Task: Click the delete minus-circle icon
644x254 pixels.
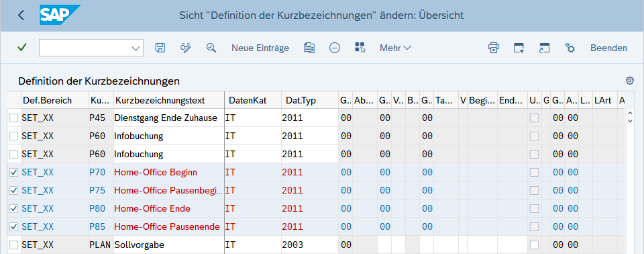Action: [335, 48]
